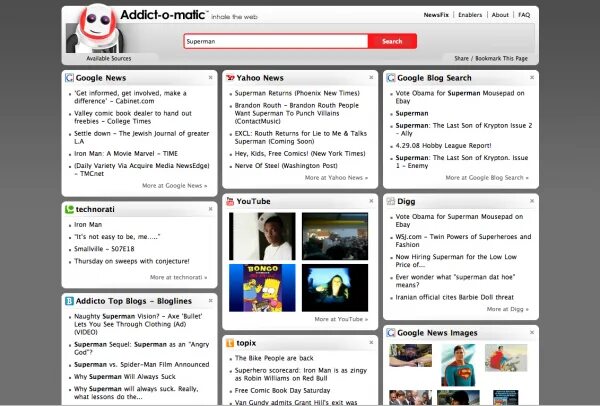Image resolution: width=600 pixels, height=406 pixels.
Task: Open the Enablers menu link
Action: [x=470, y=15]
